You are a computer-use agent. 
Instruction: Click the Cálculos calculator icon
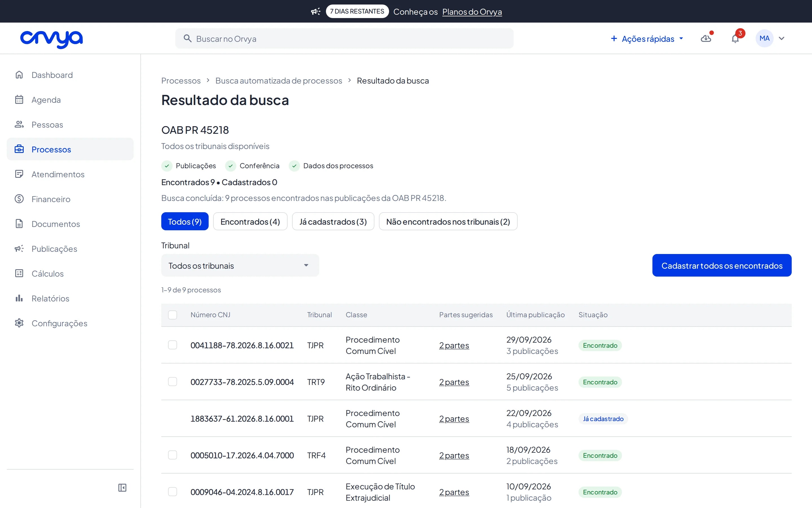[x=19, y=273]
